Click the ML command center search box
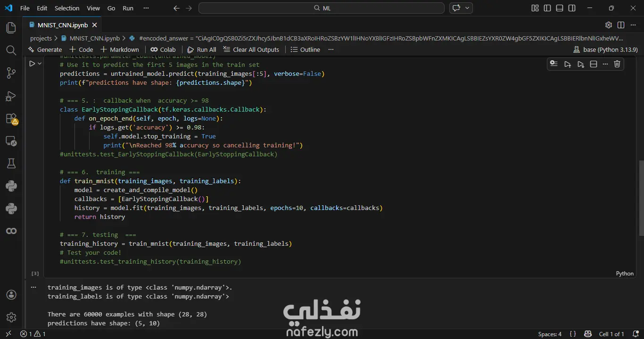 tap(322, 8)
